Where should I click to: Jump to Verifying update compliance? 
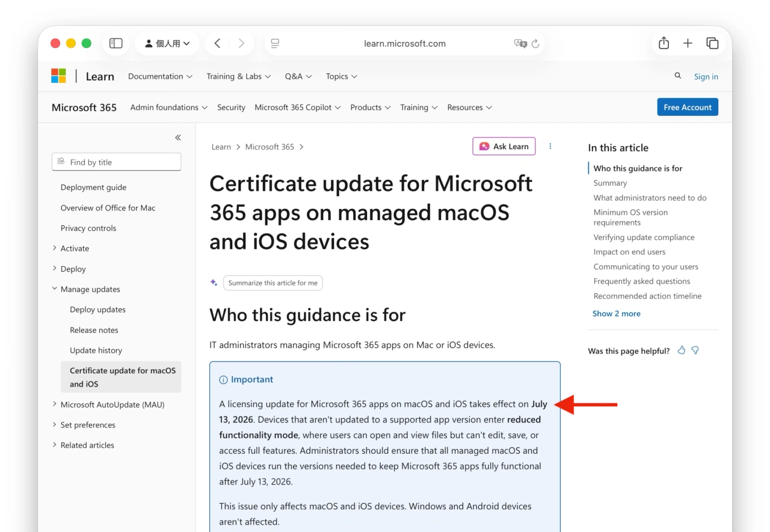pyautogui.click(x=644, y=237)
